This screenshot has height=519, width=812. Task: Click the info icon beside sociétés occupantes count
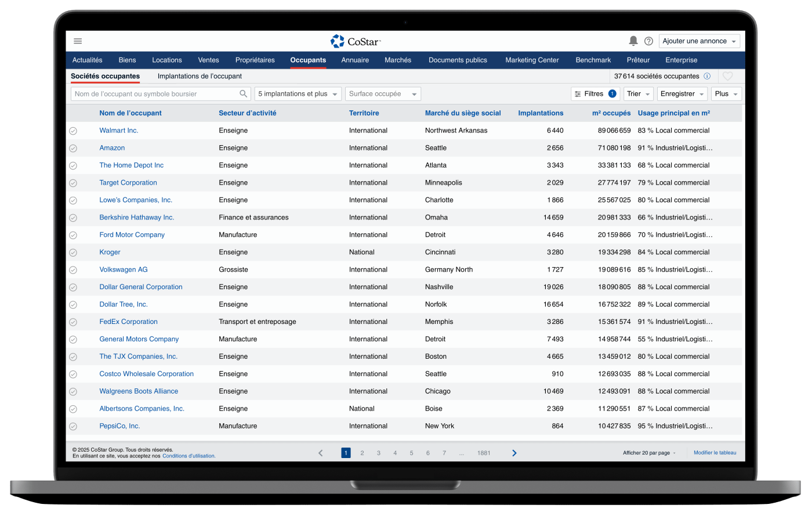click(x=707, y=76)
